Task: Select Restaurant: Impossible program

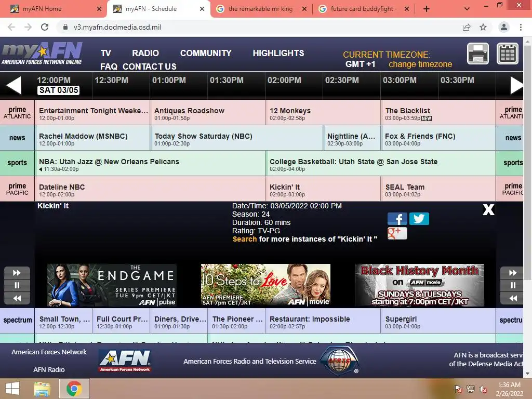Action: coord(323,321)
